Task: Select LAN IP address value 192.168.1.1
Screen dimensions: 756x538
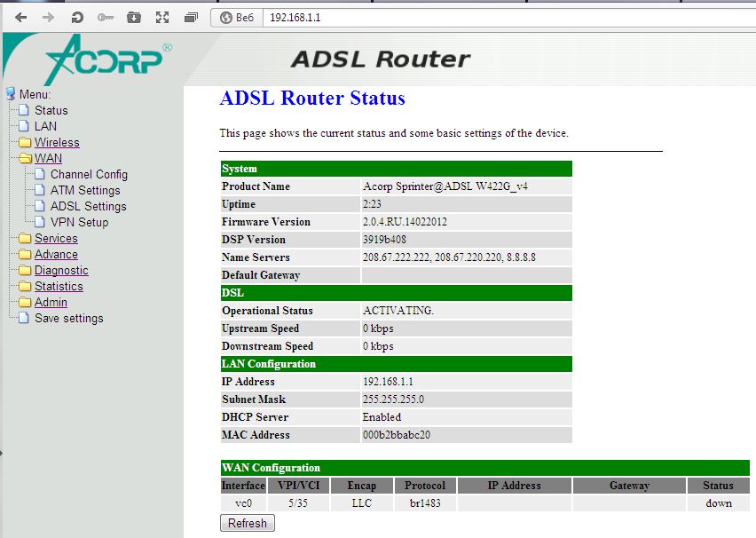Action: (388, 382)
